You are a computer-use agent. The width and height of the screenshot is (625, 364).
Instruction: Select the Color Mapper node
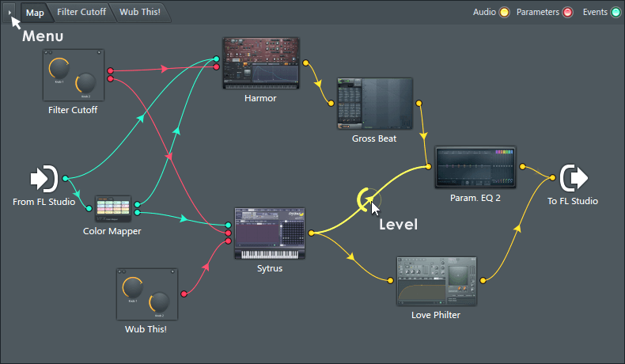[x=113, y=209]
